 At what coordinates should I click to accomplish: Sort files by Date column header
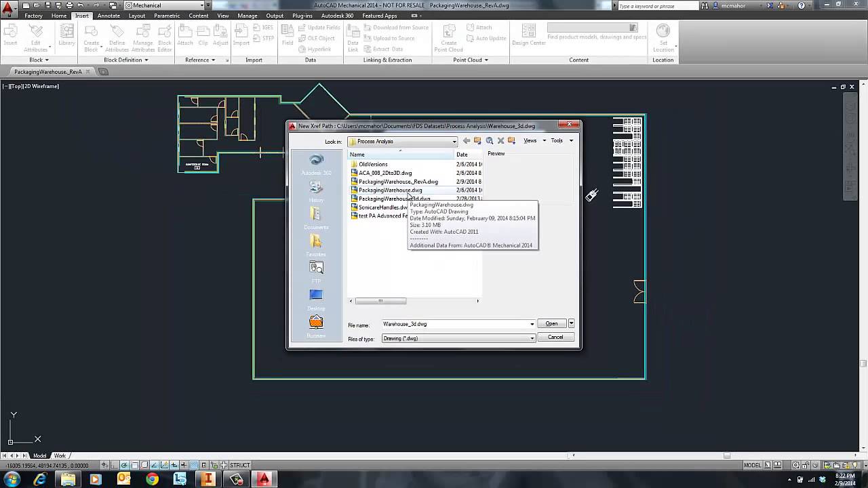point(468,155)
